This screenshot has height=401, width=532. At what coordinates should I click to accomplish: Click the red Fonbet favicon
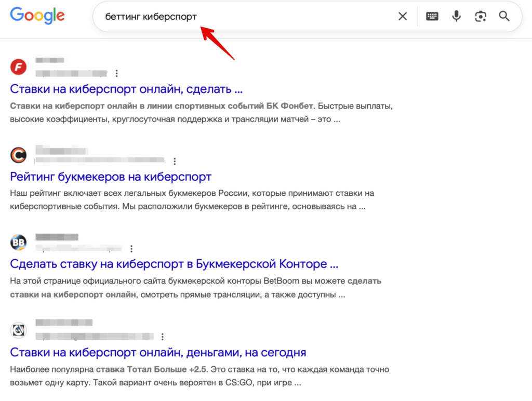(x=19, y=67)
